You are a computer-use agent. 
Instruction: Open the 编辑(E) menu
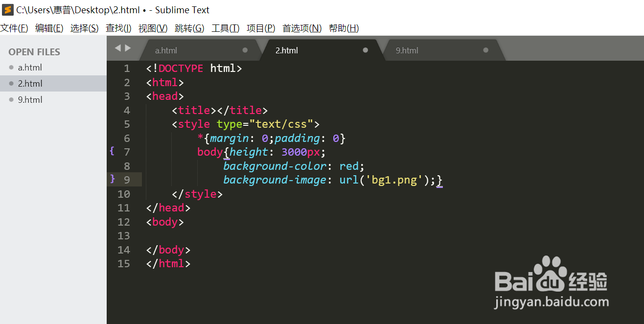coord(49,28)
